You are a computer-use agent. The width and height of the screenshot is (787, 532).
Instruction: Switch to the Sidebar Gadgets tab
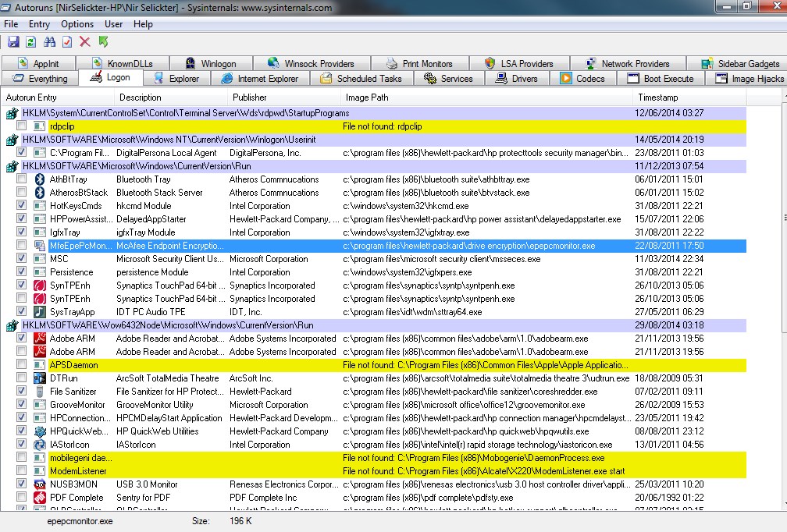pos(736,64)
